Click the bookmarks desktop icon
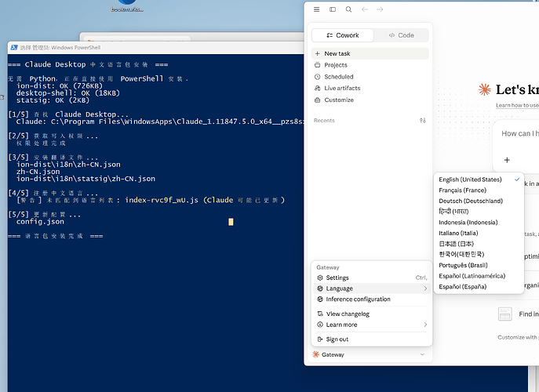The width and height of the screenshot is (539, 392). click(x=127, y=5)
